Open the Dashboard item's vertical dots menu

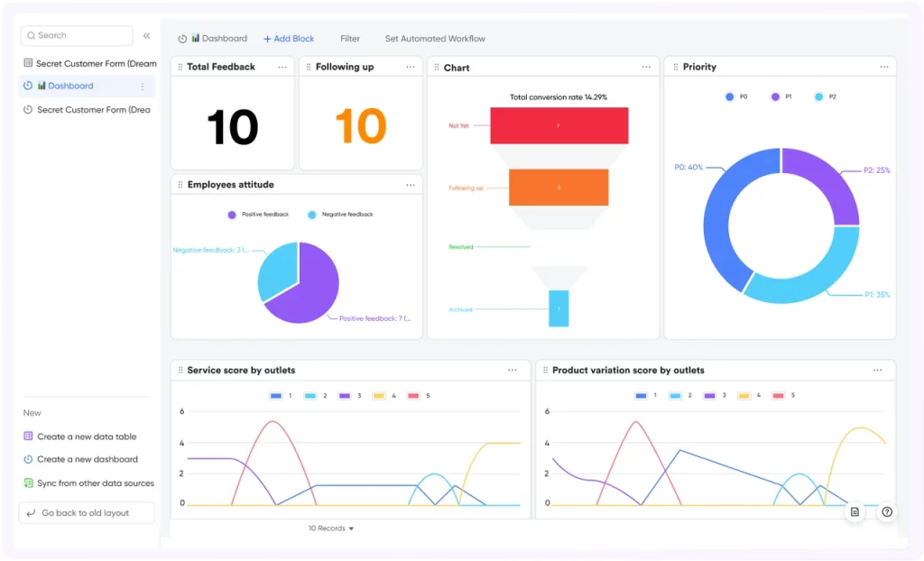[x=143, y=86]
